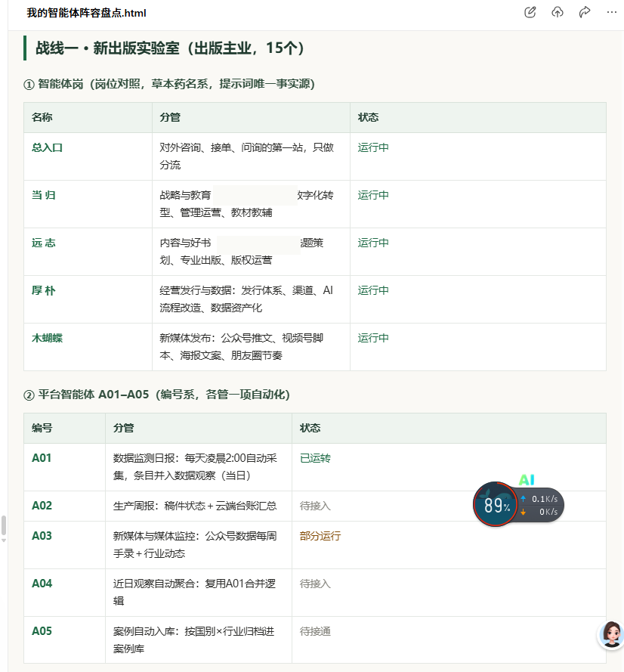Click the 总入口 row name
The width and height of the screenshot is (624, 672).
[47, 148]
